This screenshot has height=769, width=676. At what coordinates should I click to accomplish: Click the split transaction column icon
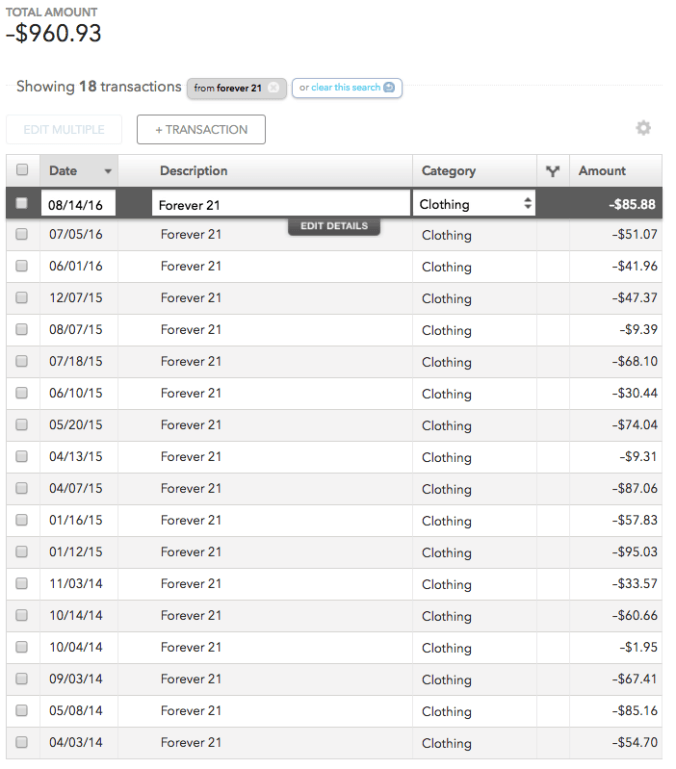coord(553,171)
